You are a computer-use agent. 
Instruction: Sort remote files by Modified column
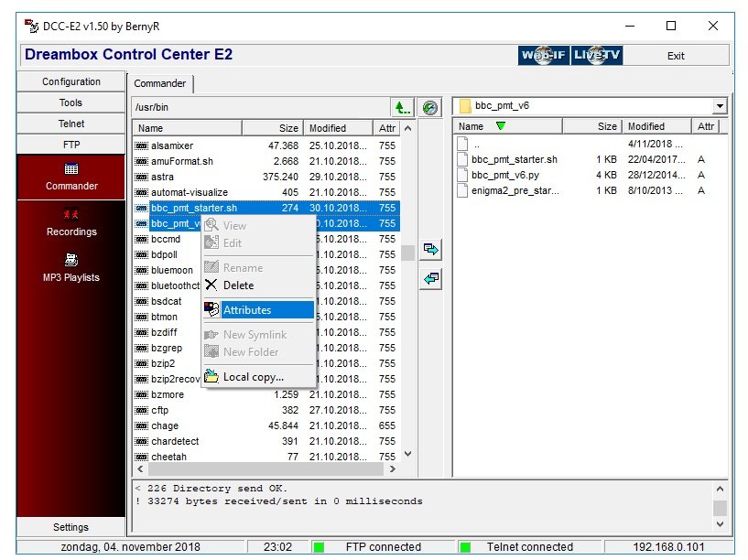[x=338, y=128]
